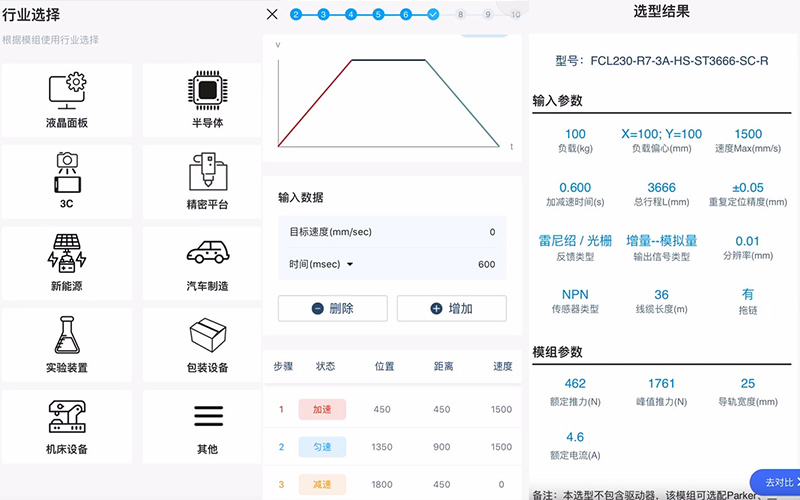This screenshot has width=800, height=500.
Task: Open the 其他 hamburger icon
Action: click(x=208, y=416)
